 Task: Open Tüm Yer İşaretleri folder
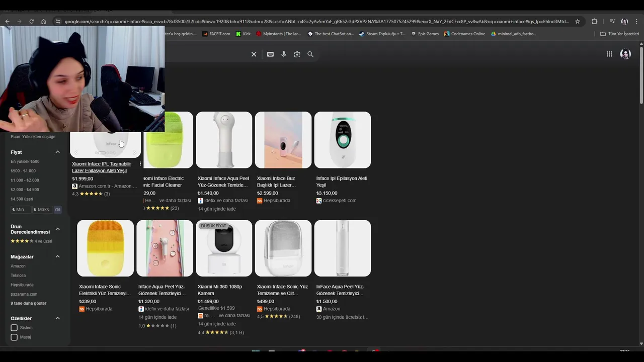620,34
